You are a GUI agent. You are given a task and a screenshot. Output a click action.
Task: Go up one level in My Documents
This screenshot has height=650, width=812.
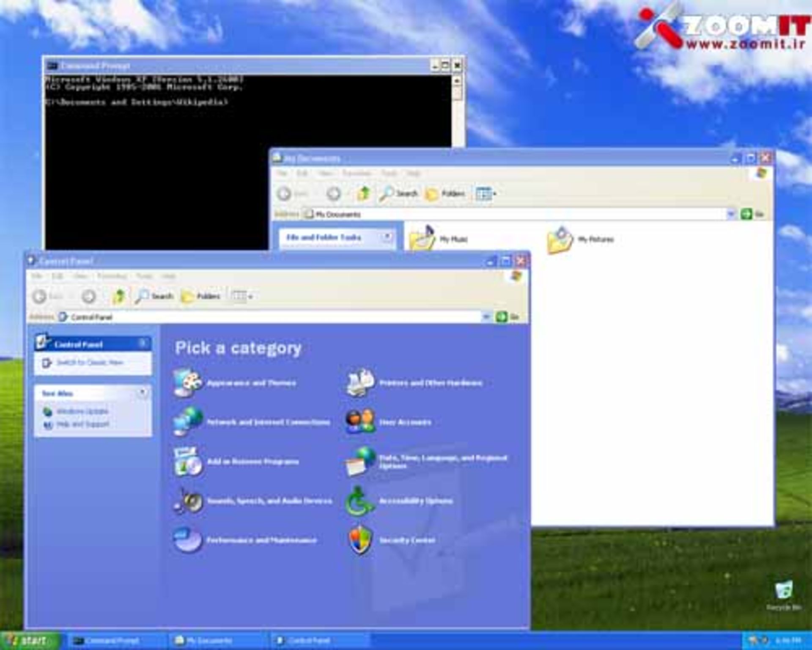point(364,194)
